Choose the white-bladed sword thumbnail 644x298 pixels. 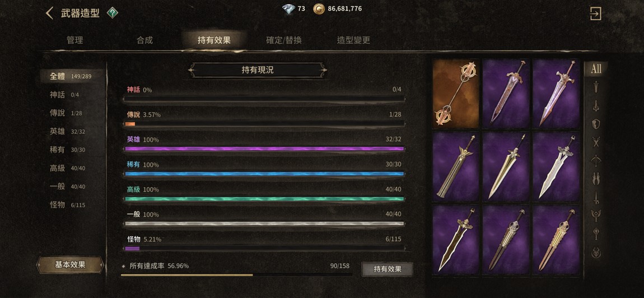(556, 167)
